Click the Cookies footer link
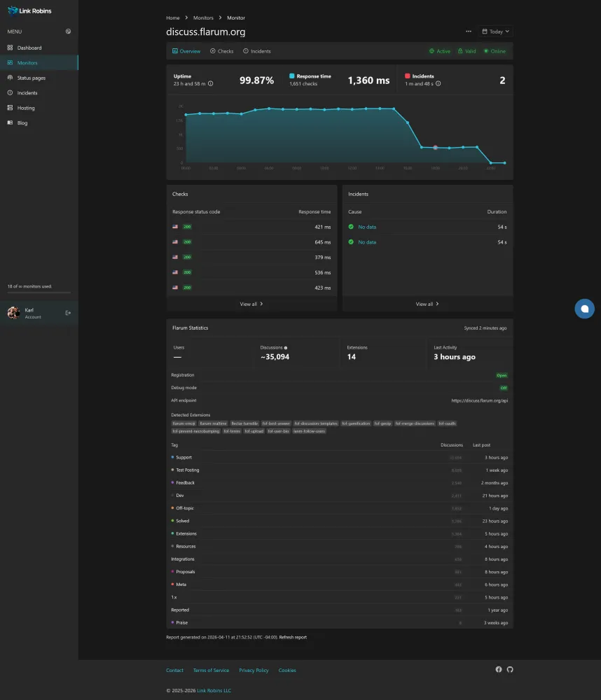 pos(287,671)
